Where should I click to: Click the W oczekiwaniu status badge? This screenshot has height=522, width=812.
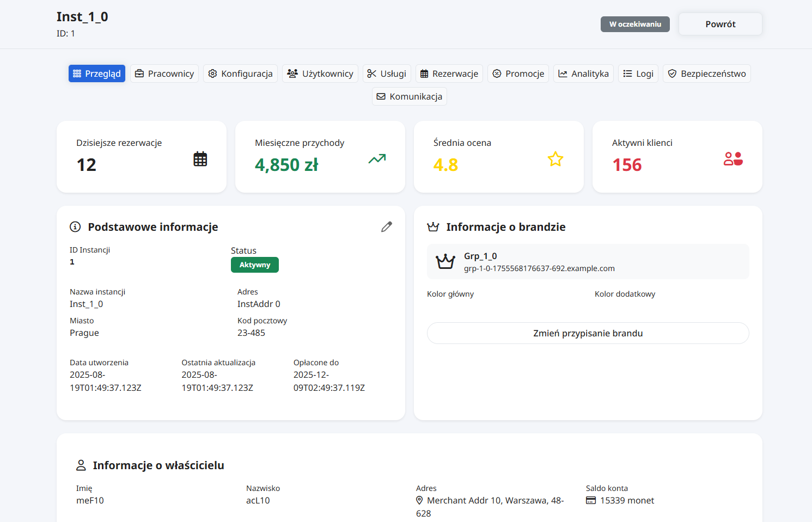(x=635, y=24)
